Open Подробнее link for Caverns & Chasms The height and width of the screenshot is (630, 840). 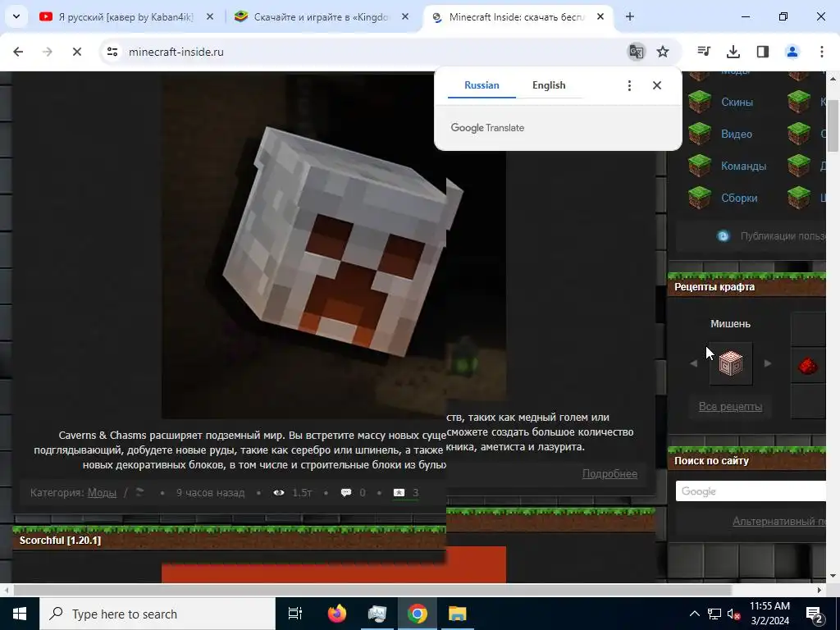pos(609,473)
